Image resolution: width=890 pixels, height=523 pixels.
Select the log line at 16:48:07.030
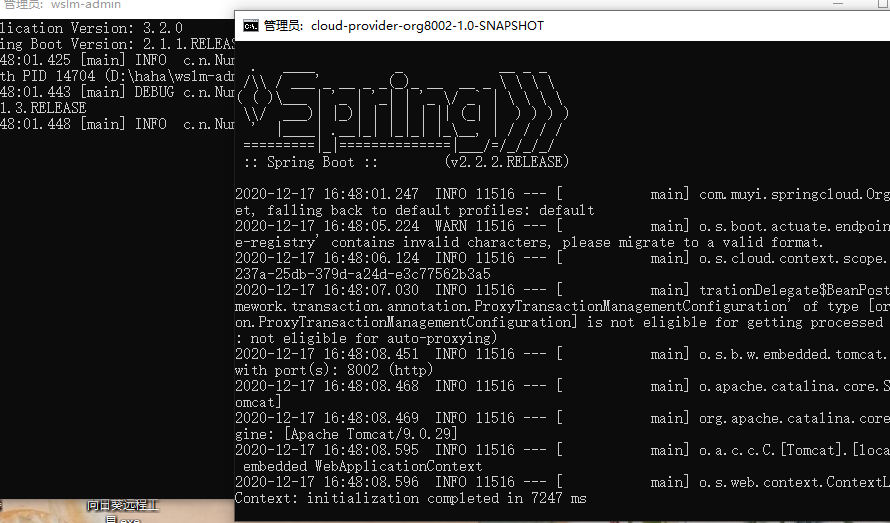tap(562, 290)
